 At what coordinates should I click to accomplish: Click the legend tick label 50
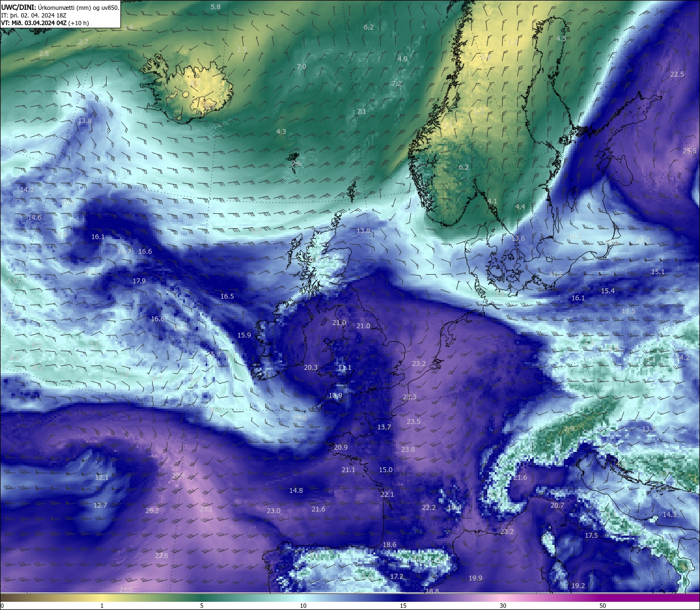point(603,606)
